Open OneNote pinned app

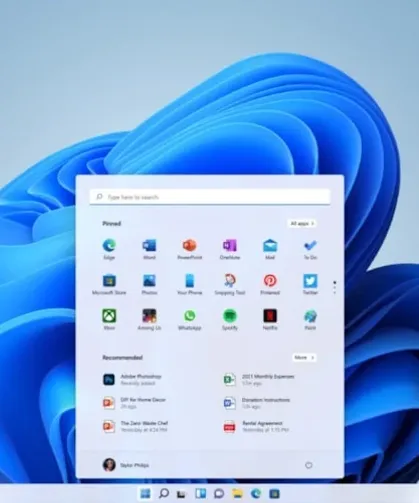(x=230, y=249)
